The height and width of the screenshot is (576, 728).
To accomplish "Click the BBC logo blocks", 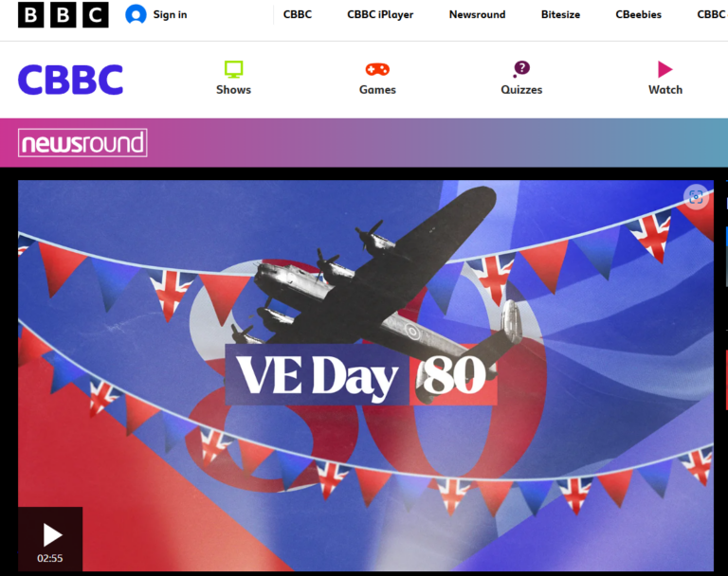I will 64,15.
